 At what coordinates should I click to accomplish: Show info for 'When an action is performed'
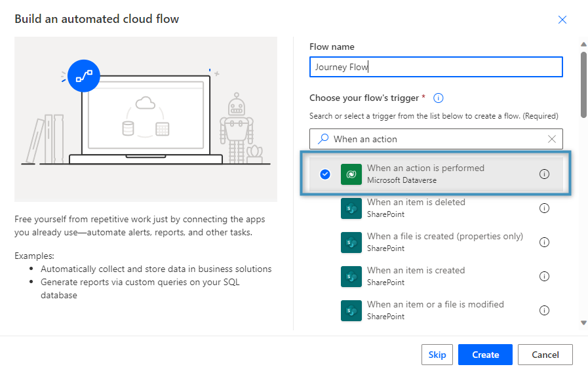click(x=544, y=174)
